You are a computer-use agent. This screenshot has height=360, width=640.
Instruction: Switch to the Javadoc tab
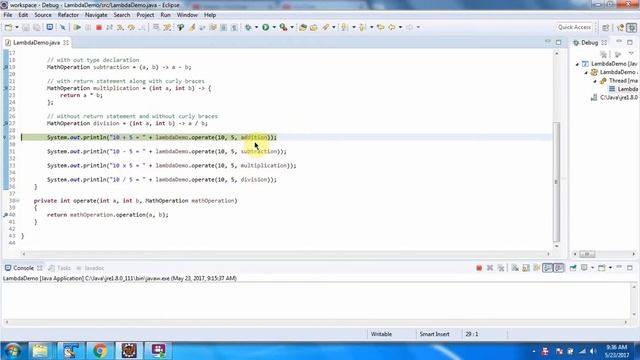point(90,268)
